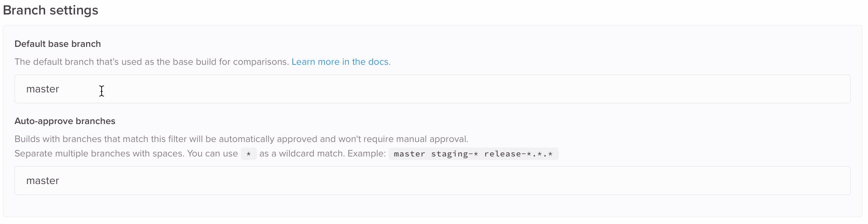Image resolution: width=868 pixels, height=224 pixels.
Task: Click 'release-*.*.*' in the example snippet
Action: (518, 154)
